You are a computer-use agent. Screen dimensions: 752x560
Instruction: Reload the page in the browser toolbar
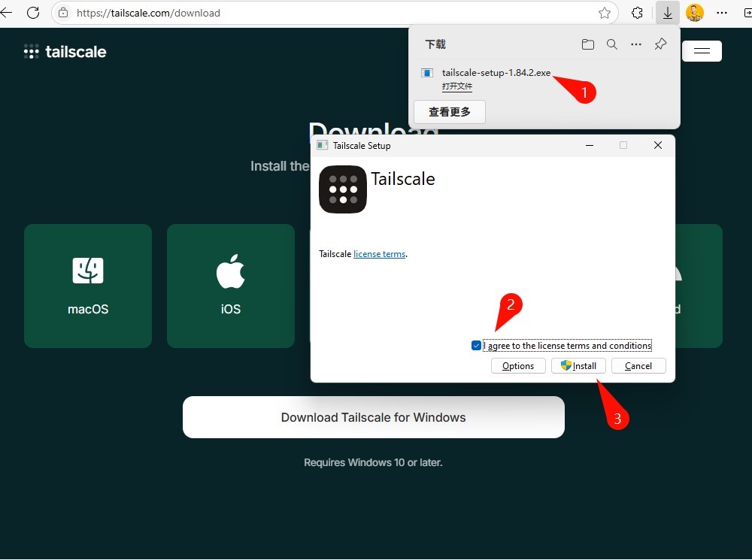click(33, 13)
